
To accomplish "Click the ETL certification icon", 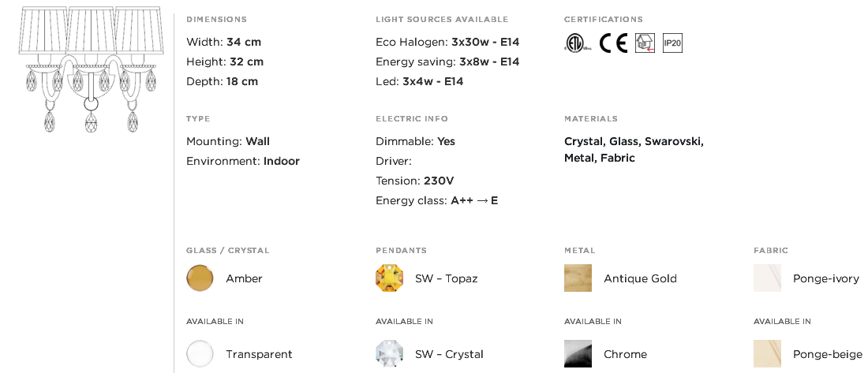I will (578, 43).
